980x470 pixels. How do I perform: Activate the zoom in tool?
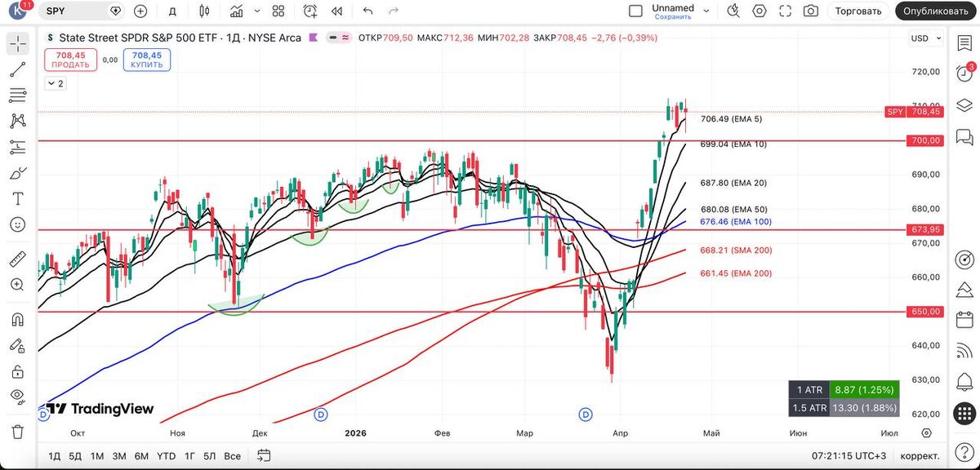[18, 285]
